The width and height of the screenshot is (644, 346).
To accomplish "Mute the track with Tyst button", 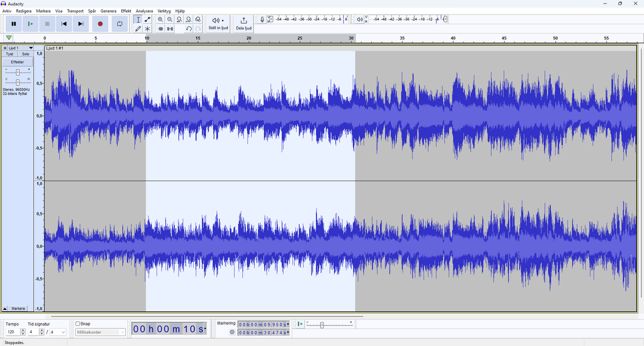I will click(10, 54).
